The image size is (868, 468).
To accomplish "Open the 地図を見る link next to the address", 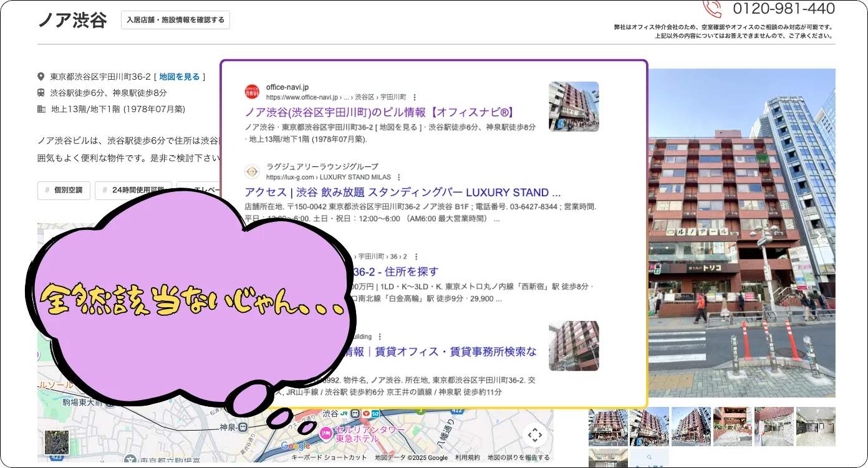I will click(x=180, y=77).
